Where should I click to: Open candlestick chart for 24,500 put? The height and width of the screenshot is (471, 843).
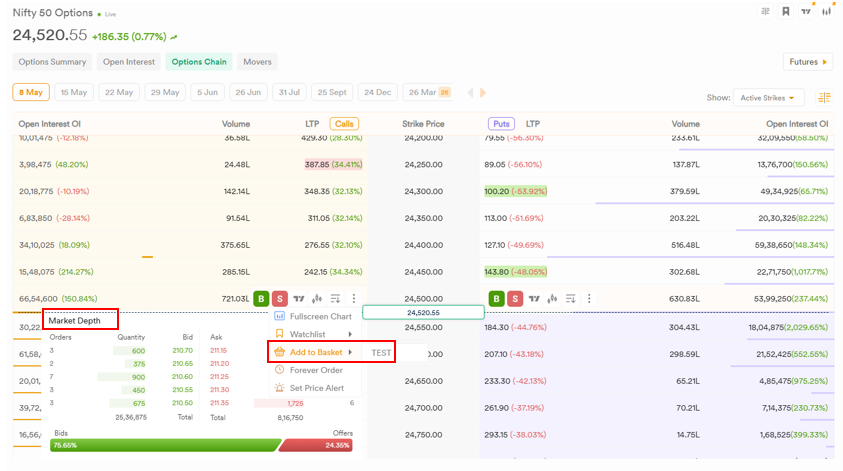[552, 298]
